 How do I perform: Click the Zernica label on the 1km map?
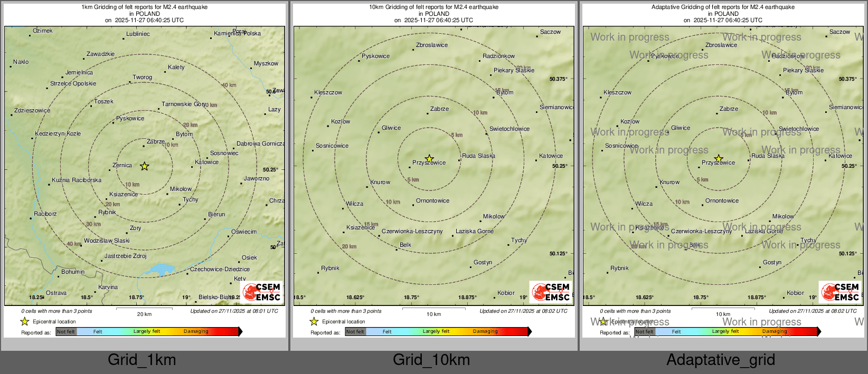click(122, 165)
